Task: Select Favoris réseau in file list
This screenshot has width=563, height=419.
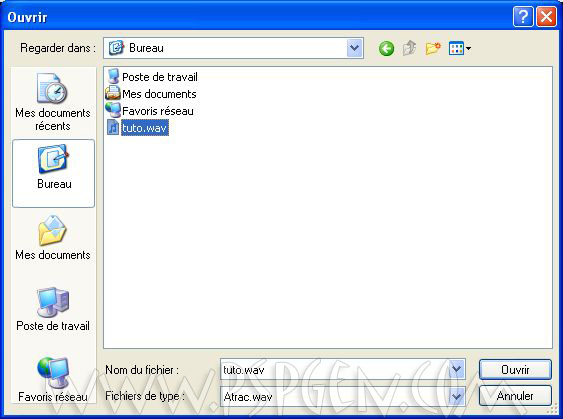Action: (150, 111)
